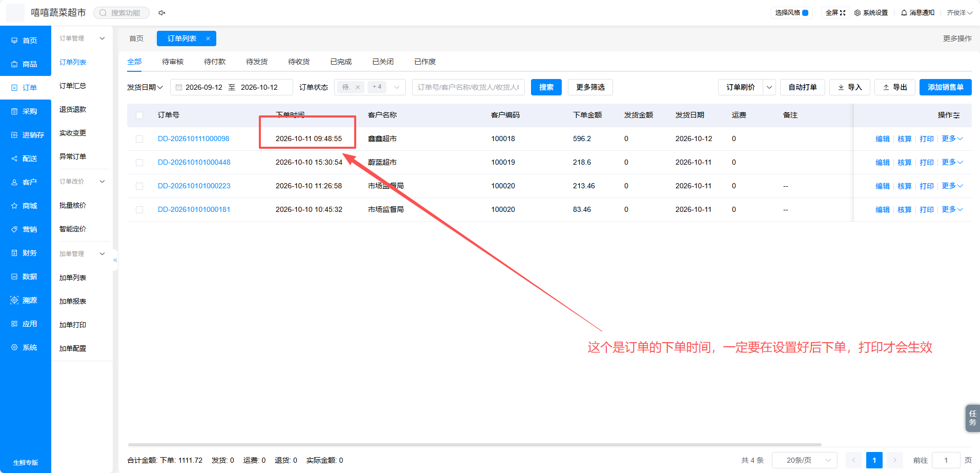Open the 配送 delivery sidebar icon
Viewport: 980px width, 473px height.
(x=14, y=159)
